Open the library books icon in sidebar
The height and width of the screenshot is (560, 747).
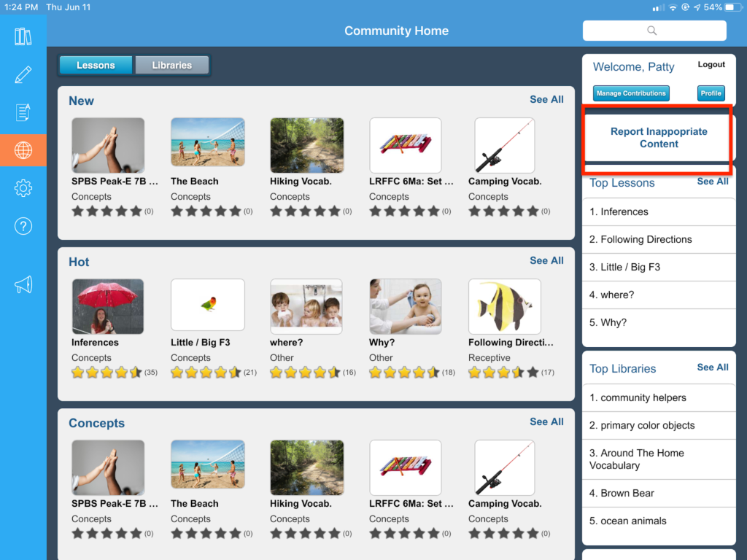[23, 36]
